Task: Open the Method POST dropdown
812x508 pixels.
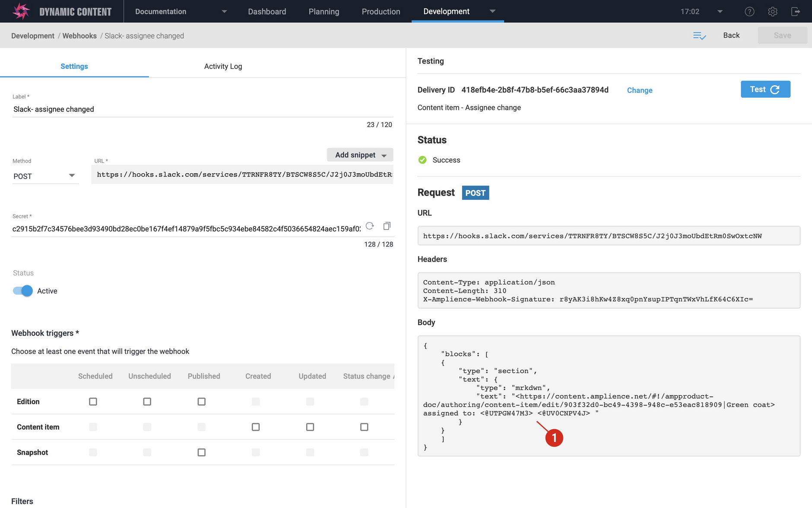Action: coord(45,176)
